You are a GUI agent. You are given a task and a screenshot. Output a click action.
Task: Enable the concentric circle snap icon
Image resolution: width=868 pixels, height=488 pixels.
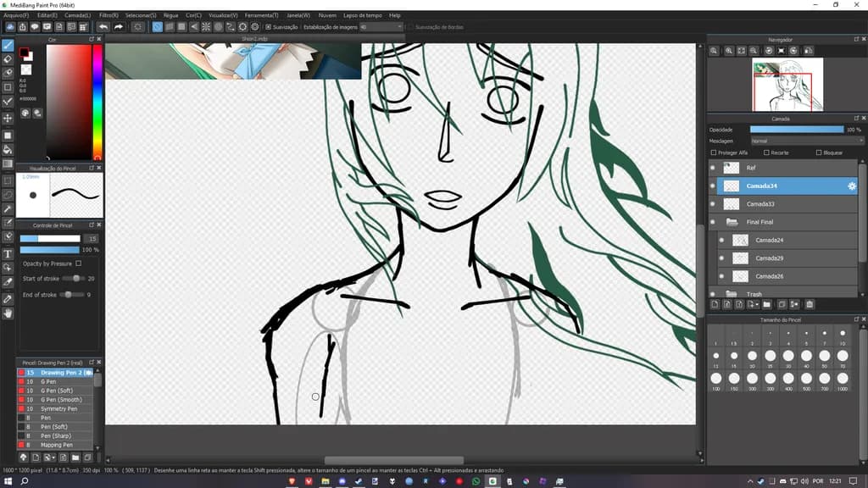pos(218,26)
